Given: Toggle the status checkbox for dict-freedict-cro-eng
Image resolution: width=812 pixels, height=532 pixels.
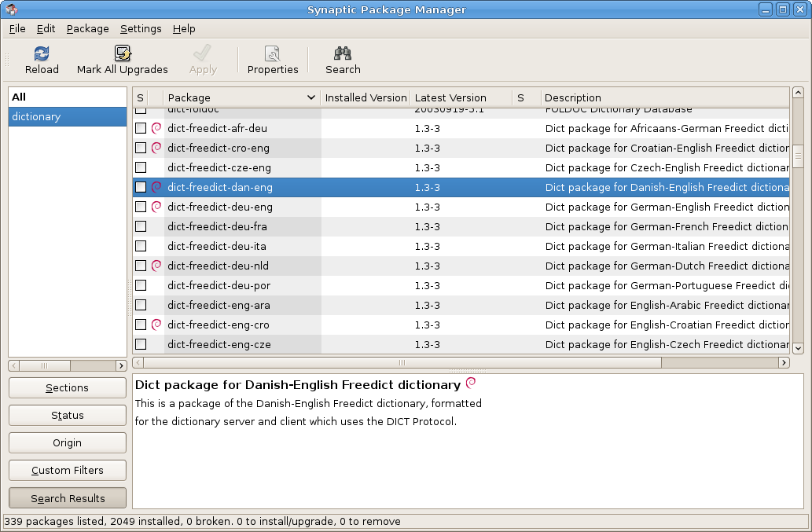Looking at the screenshot, I should tap(141, 148).
